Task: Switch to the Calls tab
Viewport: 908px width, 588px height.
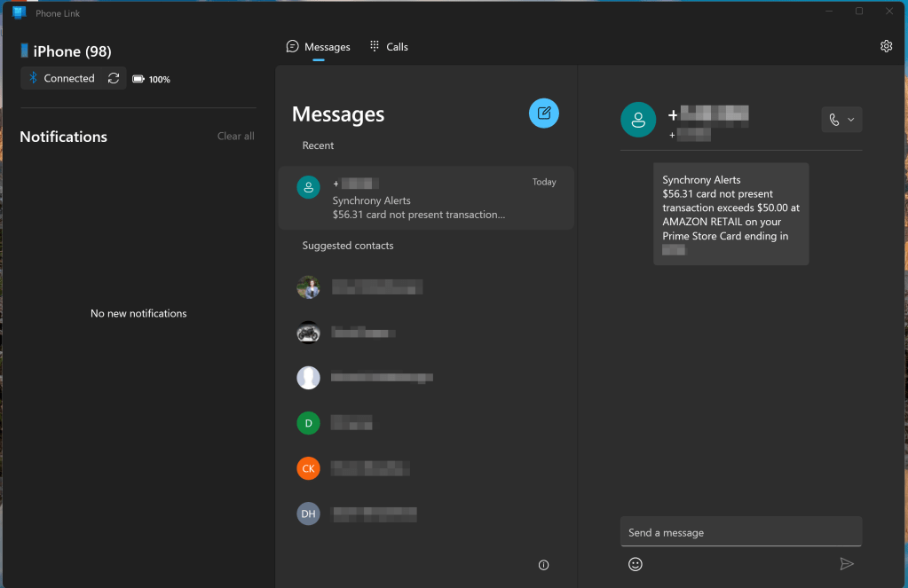Action: click(389, 46)
